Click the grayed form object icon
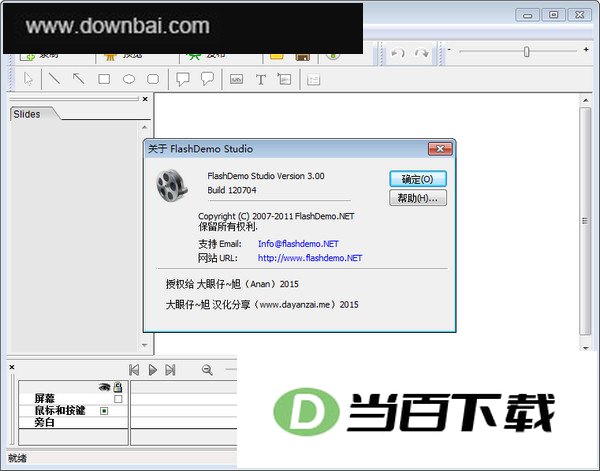Viewport: 600px width, 471px height. (313, 80)
